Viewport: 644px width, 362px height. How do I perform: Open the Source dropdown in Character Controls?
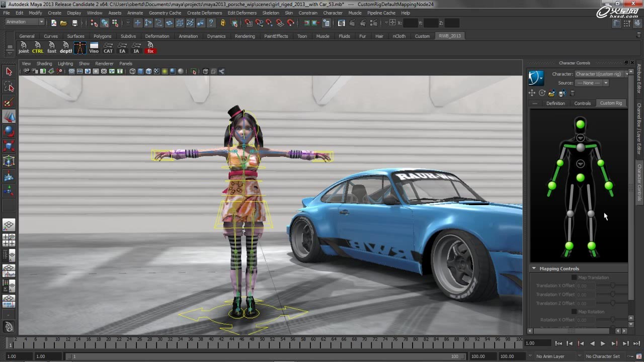[592, 83]
